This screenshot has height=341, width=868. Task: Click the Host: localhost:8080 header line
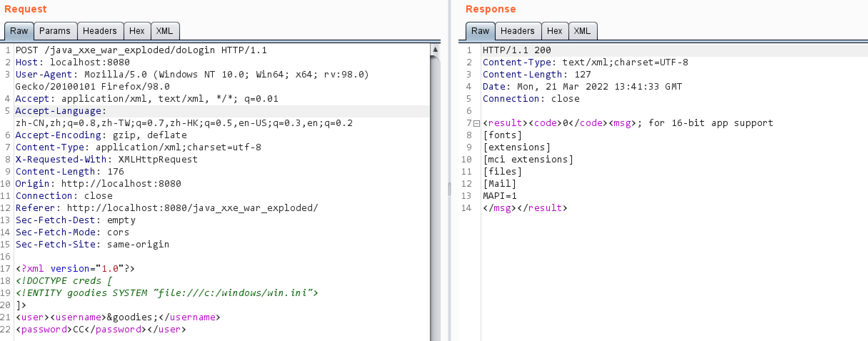pyautogui.click(x=72, y=62)
